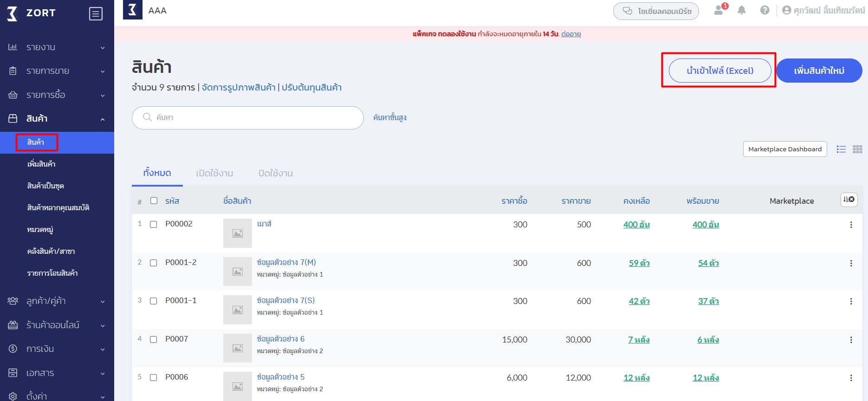Image resolution: width=868 pixels, height=401 pixels.
Task: Open the ค้นหาขั้นสูง advanced search link
Action: (390, 118)
